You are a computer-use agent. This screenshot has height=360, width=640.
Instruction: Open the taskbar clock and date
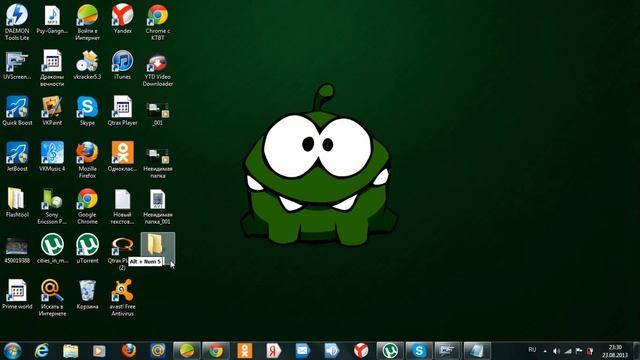pyautogui.click(x=615, y=351)
